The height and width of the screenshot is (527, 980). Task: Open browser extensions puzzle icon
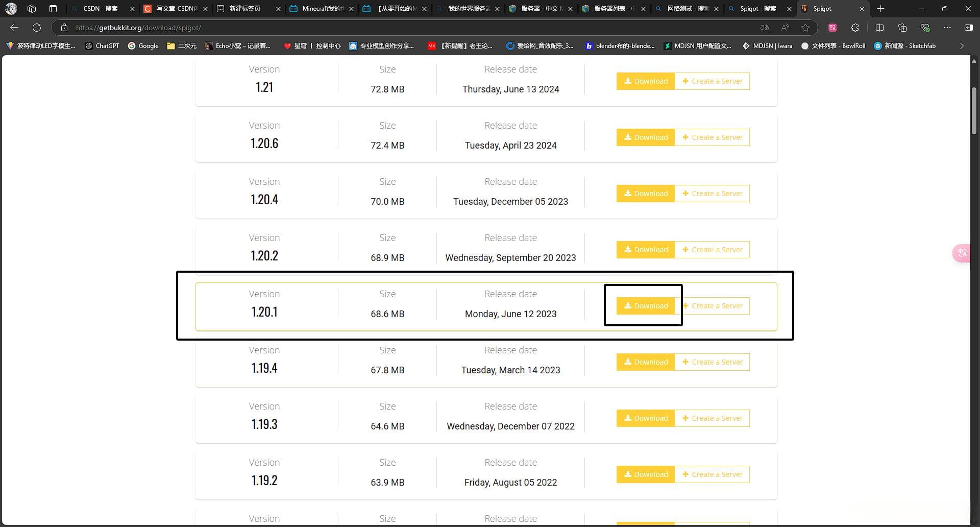(855, 28)
